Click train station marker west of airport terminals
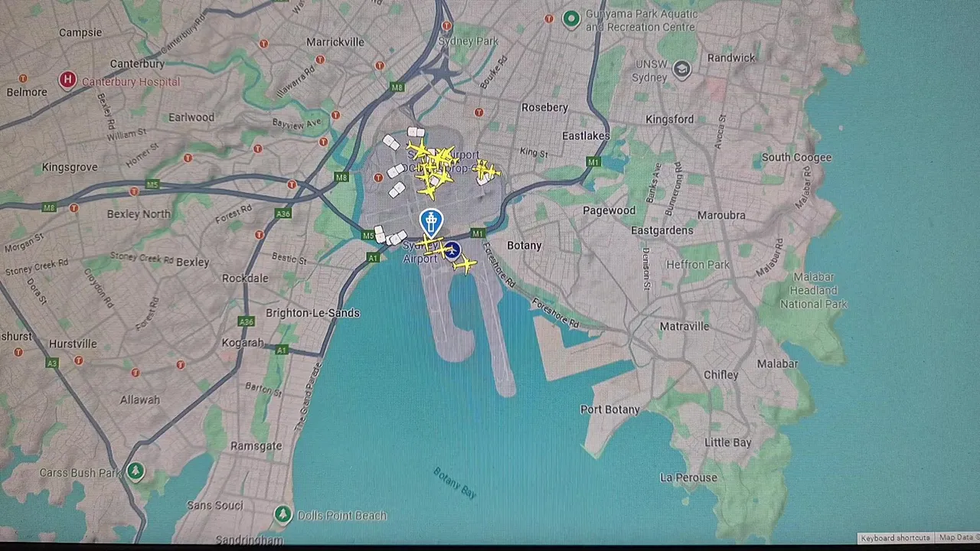This screenshot has height=551, width=980. 378,178
